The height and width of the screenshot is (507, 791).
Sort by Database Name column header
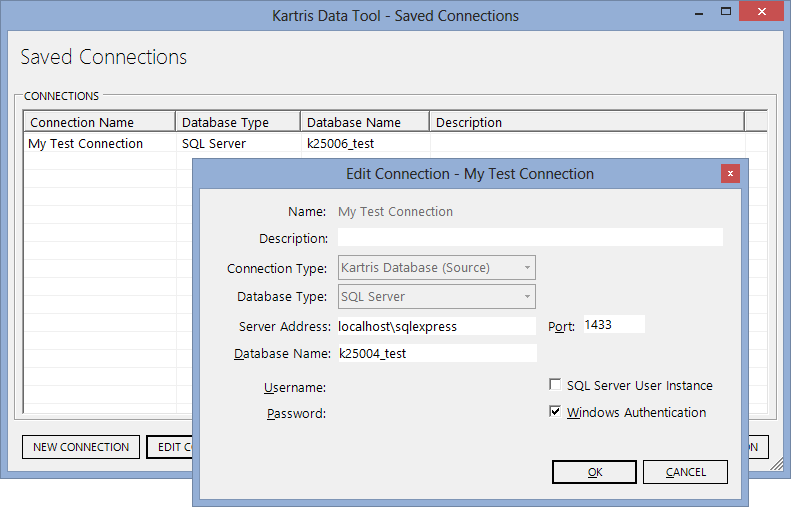(365, 122)
